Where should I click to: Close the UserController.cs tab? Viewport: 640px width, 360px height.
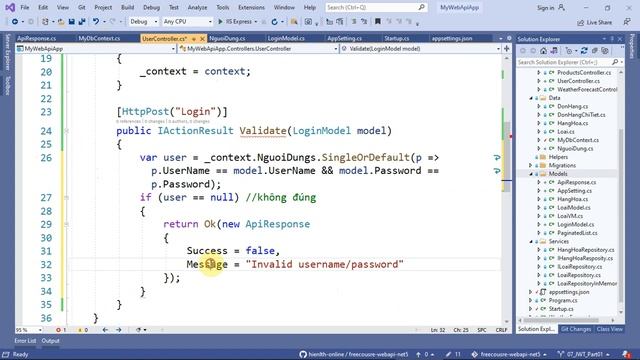click(202, 39)
